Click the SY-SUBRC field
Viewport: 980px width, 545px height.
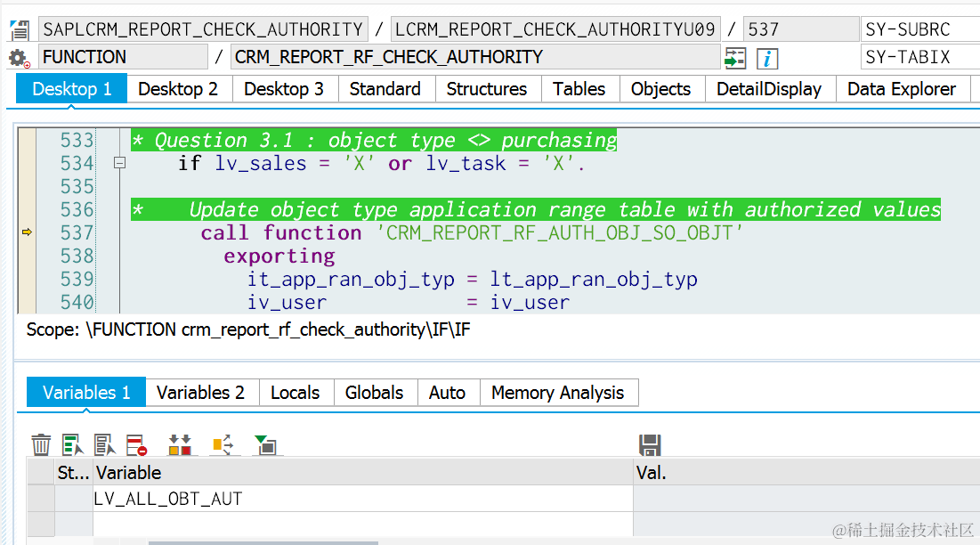pos(920,29)
